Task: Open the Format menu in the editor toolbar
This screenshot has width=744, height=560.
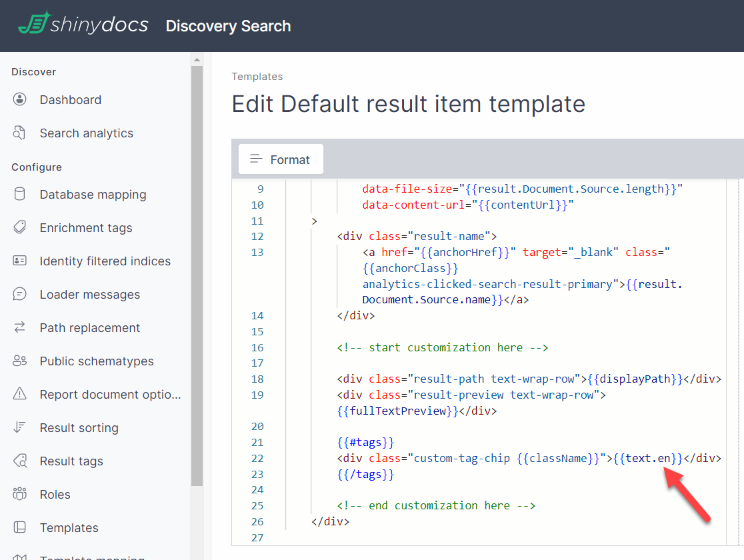Action: 280,159
